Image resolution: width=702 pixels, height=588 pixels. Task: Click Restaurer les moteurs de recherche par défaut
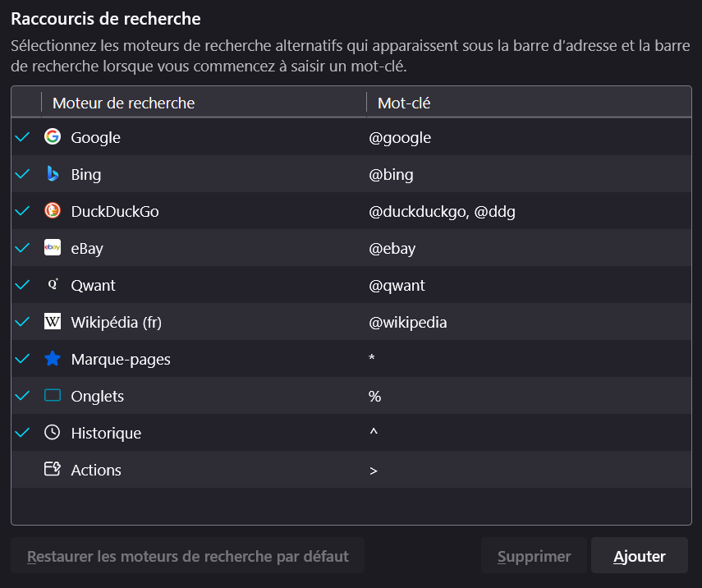click(188, 556)
